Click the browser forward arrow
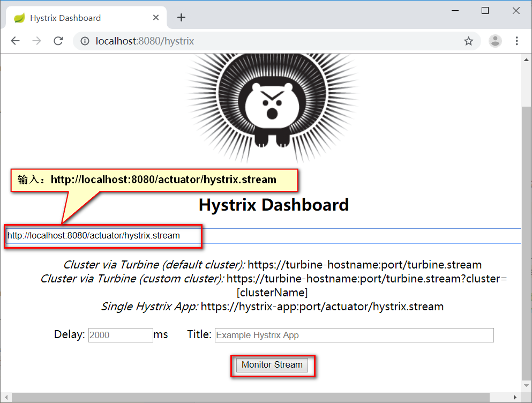This screenshot has height=403, width=532. tap(36, 41)
